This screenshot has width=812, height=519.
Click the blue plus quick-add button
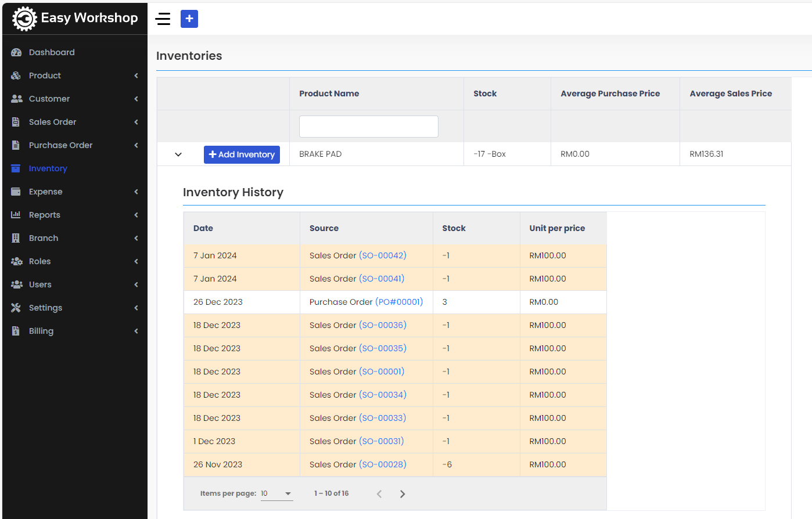[189, 19]
